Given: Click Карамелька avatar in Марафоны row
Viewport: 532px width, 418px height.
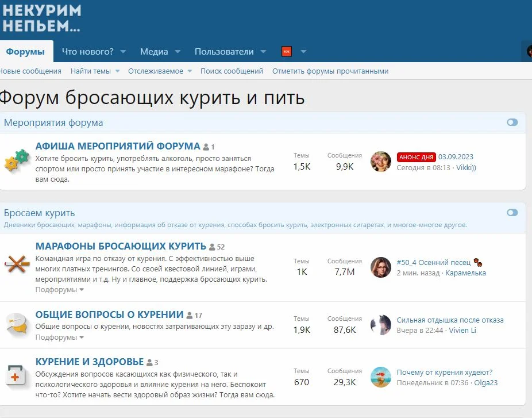Looking at the screenshot, I should tap(381, 267).
